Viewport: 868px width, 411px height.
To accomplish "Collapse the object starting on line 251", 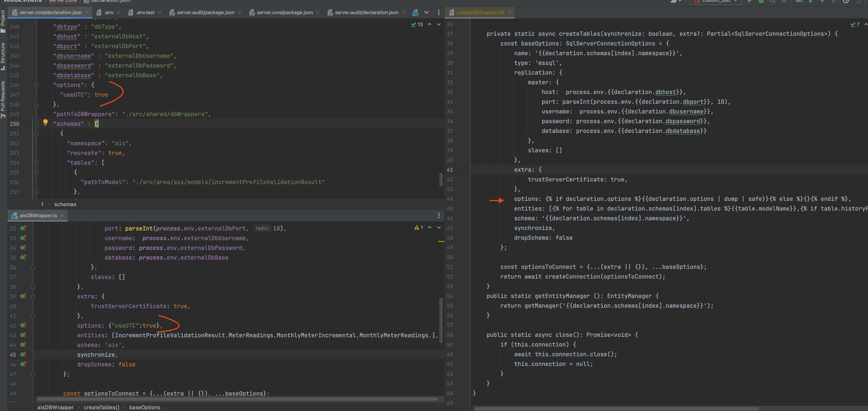I will pos(37,134).
